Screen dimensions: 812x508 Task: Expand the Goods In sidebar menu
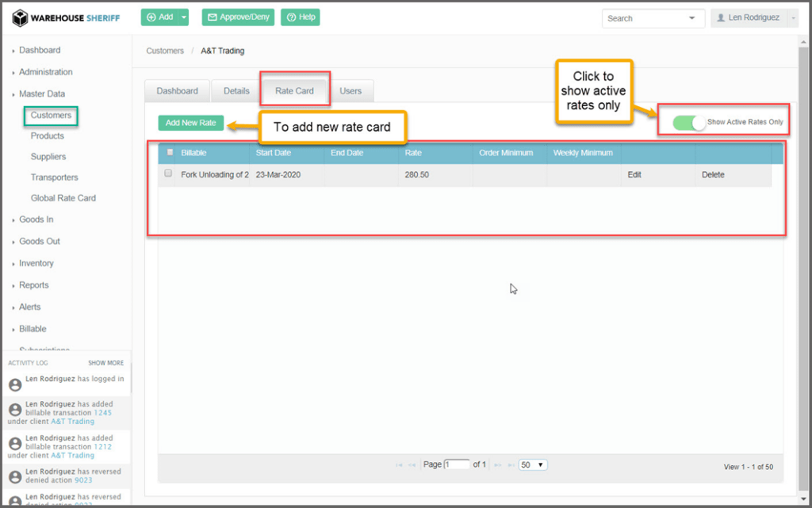(x=40, y=220)
